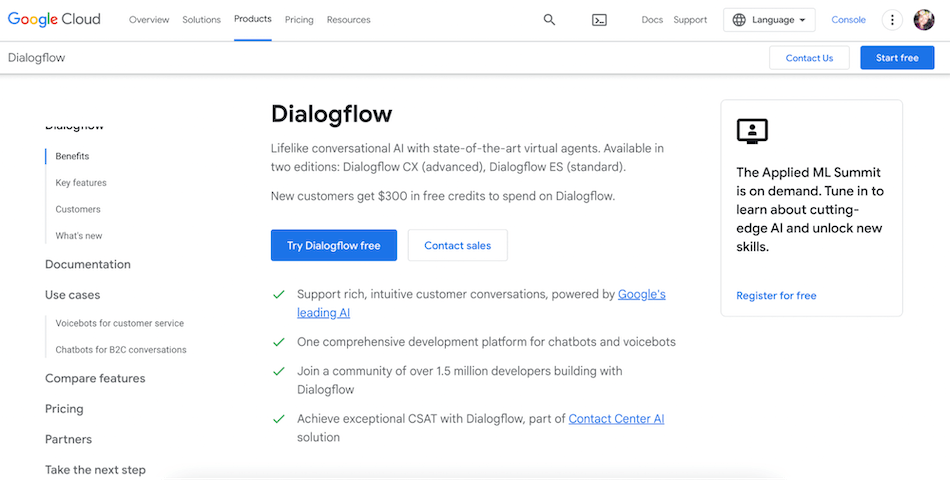This screenshot has height=480, width=950.
Task: Open the user profile avatar
Action: coord(924,20)
